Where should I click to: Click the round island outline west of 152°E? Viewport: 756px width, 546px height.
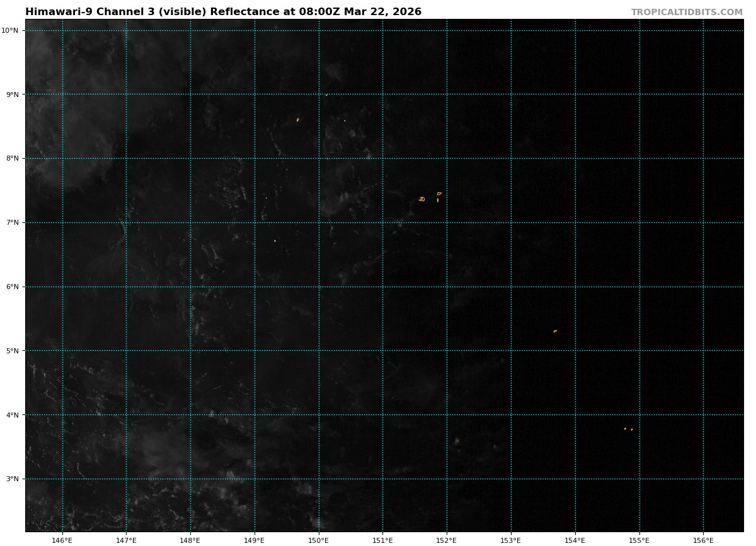pyautogui.click(x=422, y=199)
